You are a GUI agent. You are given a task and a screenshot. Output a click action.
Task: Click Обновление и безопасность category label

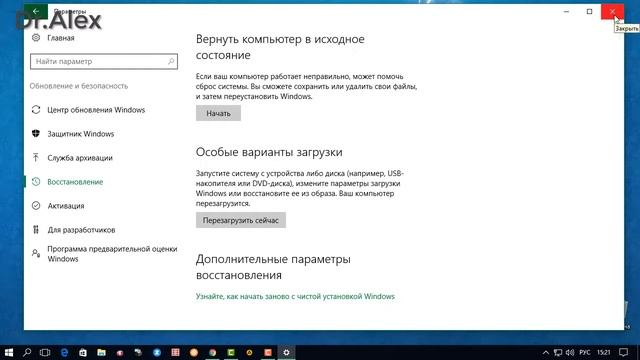point(79,86)
